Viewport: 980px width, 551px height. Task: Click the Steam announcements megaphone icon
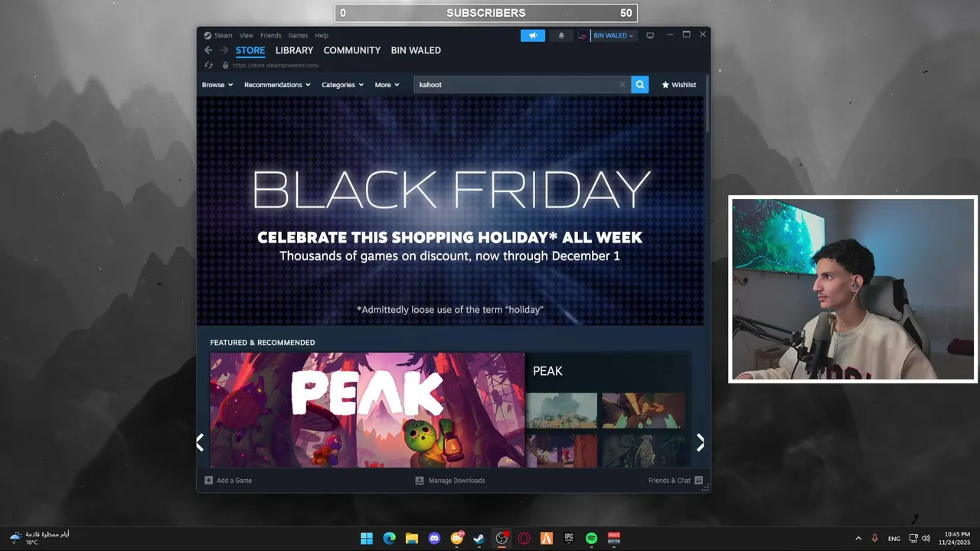532,35
